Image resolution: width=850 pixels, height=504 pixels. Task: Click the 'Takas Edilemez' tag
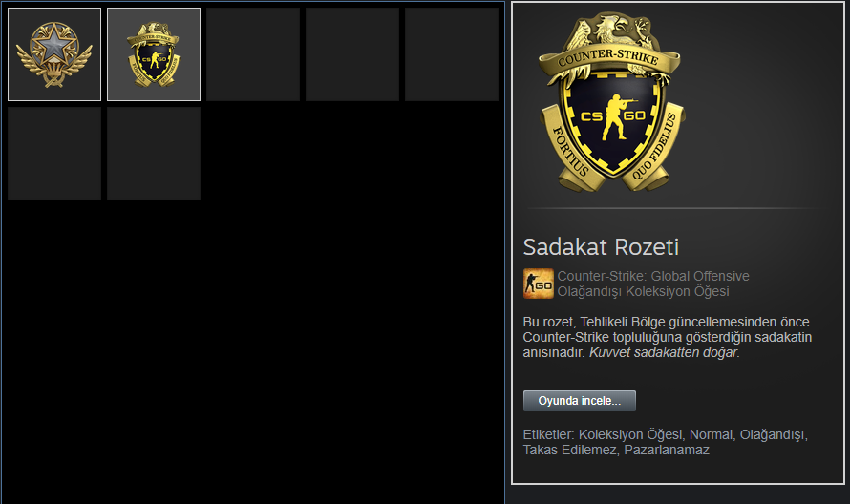(571, 450)
